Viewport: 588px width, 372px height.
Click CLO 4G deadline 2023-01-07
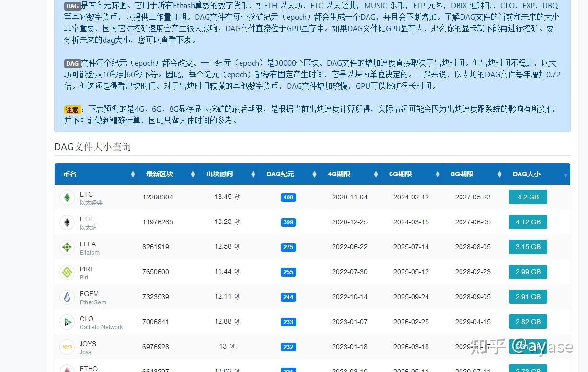(x=350, y=322)
